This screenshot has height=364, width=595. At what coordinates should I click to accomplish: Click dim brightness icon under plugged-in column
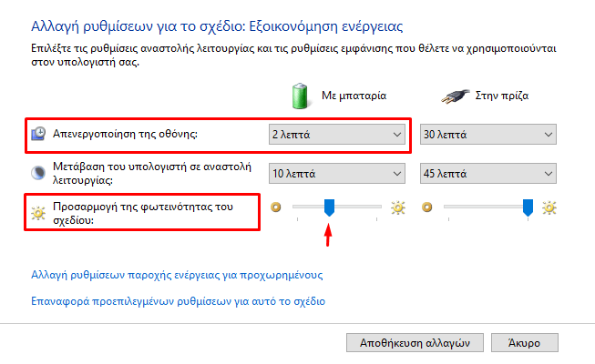pos(427,207)
